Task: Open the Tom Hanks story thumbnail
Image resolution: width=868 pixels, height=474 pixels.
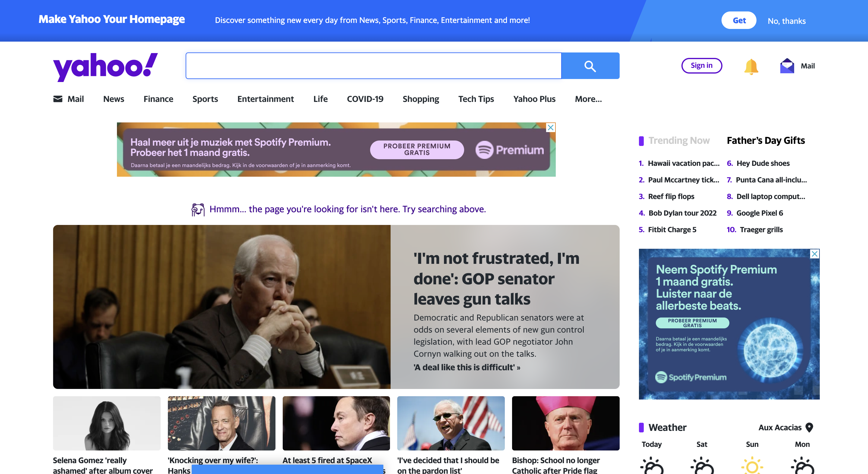Action: point(222,423)
